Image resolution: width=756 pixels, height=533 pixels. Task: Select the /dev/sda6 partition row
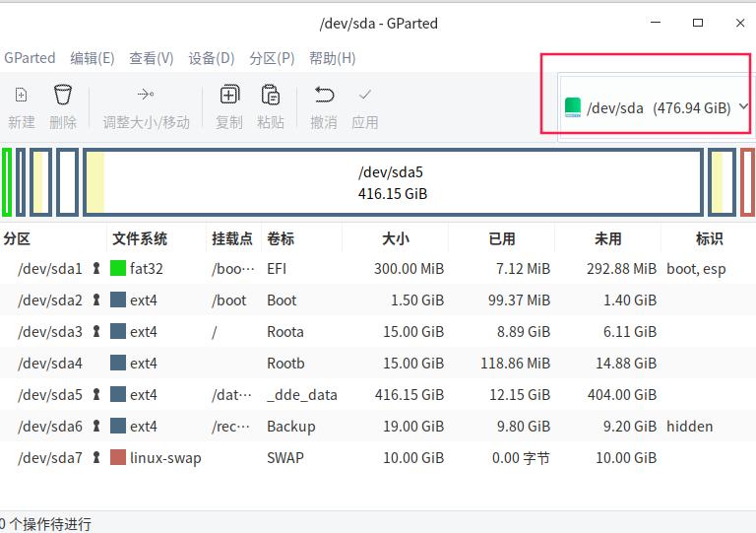tap(378, 426)
